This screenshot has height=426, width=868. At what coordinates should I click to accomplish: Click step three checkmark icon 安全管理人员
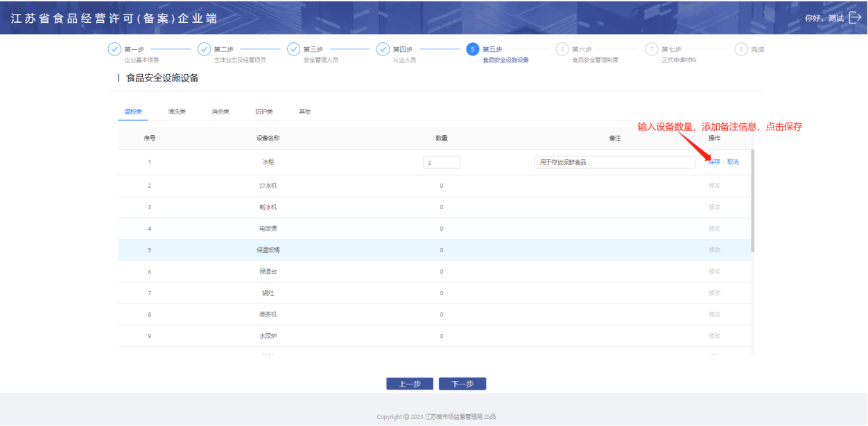tap(293, 49)
